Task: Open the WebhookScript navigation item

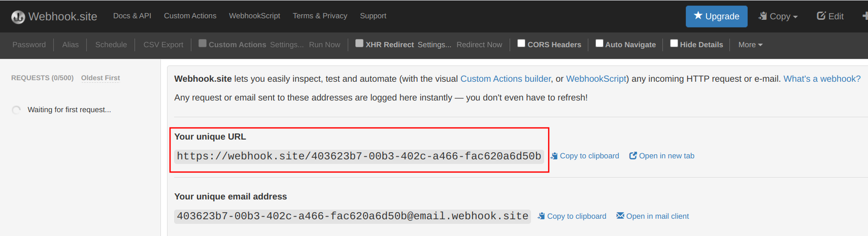Action: (254, 16)
